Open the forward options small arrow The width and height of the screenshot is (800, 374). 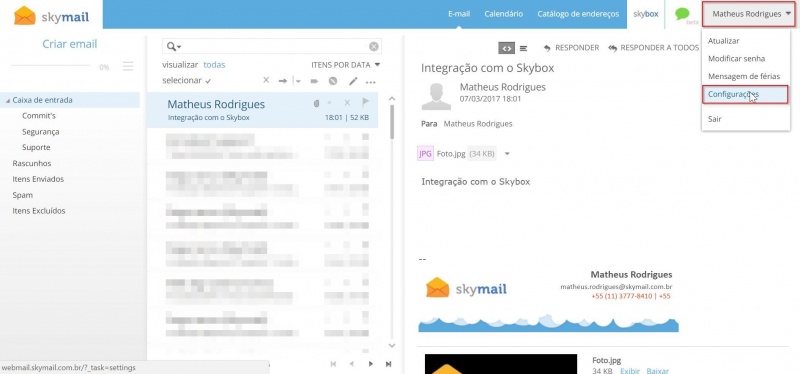(x=298, y=81)
